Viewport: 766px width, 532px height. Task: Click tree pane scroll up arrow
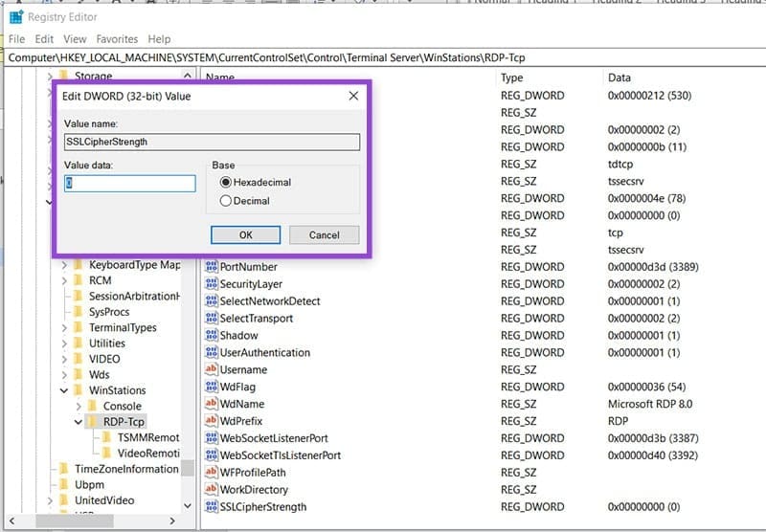pos(188,76)
